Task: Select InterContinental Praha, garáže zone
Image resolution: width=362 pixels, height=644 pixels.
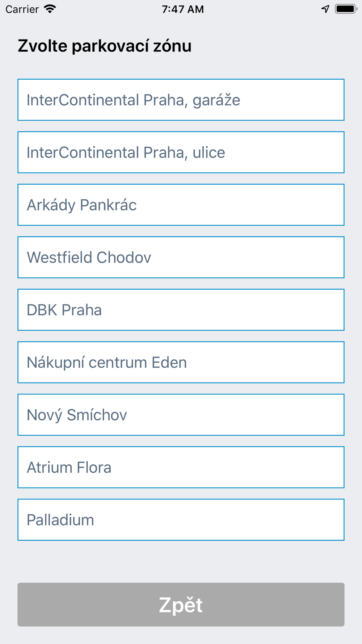Action: (x=181, y=100)
